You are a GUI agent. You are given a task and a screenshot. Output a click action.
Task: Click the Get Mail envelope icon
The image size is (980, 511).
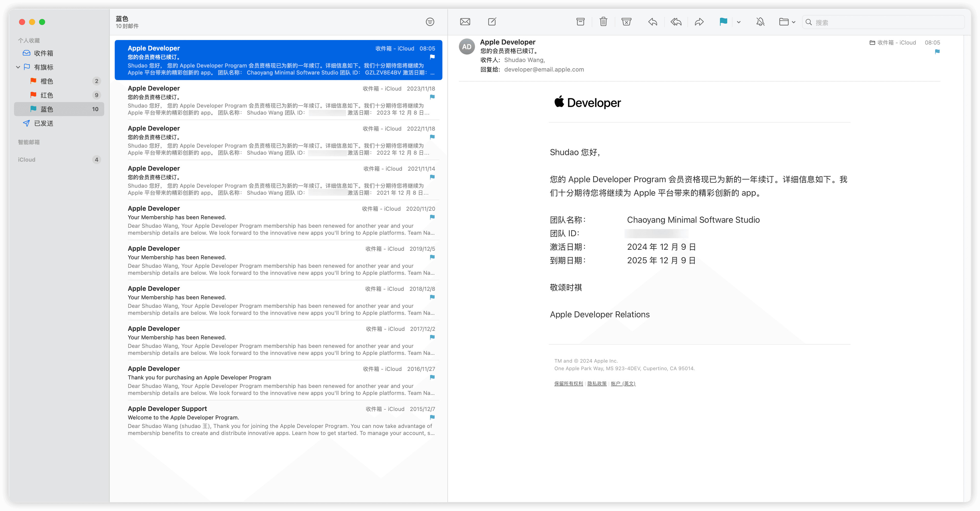click(x=465, y=22)
